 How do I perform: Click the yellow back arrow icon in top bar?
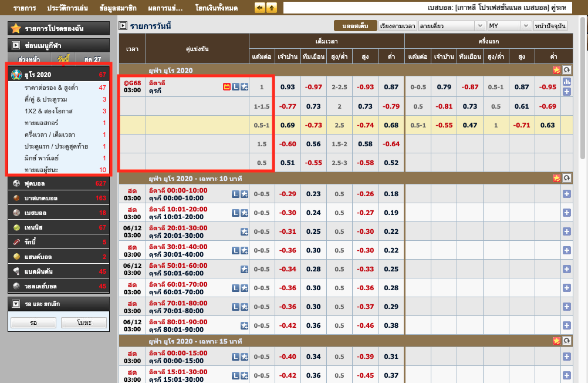point(260,8)
